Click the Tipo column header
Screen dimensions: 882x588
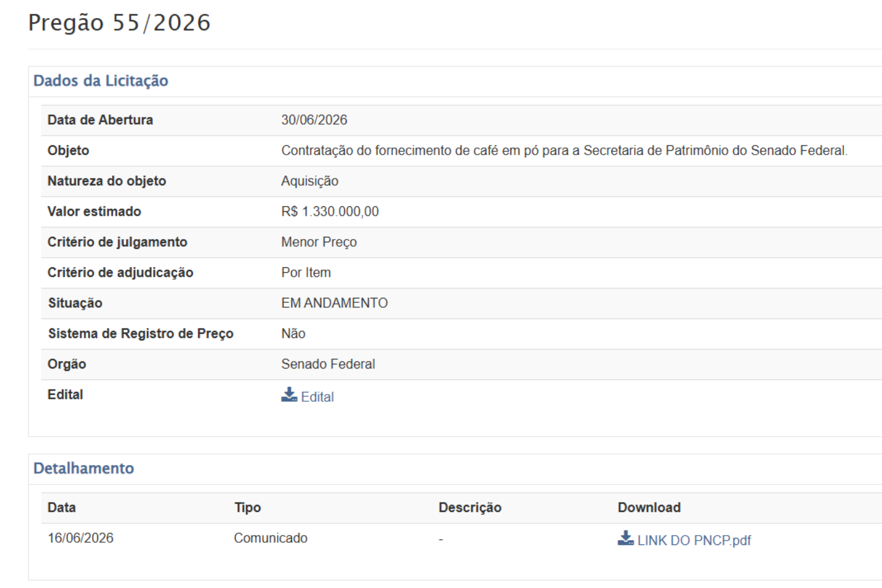tap(248, 507)
